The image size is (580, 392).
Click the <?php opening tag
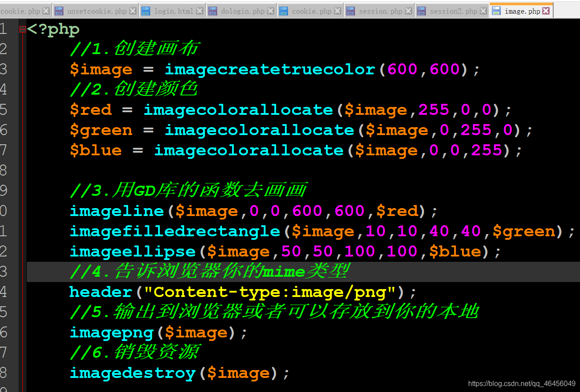[53, 30]
